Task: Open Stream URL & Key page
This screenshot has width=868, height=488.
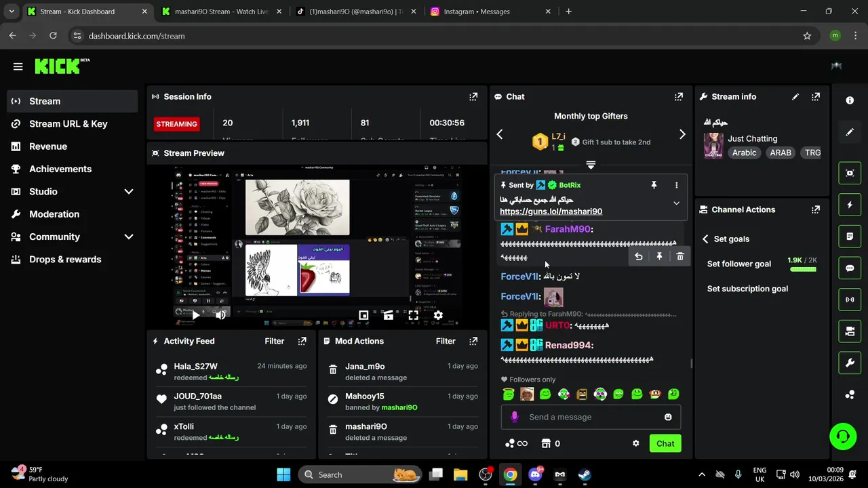Action: point(73,123)
